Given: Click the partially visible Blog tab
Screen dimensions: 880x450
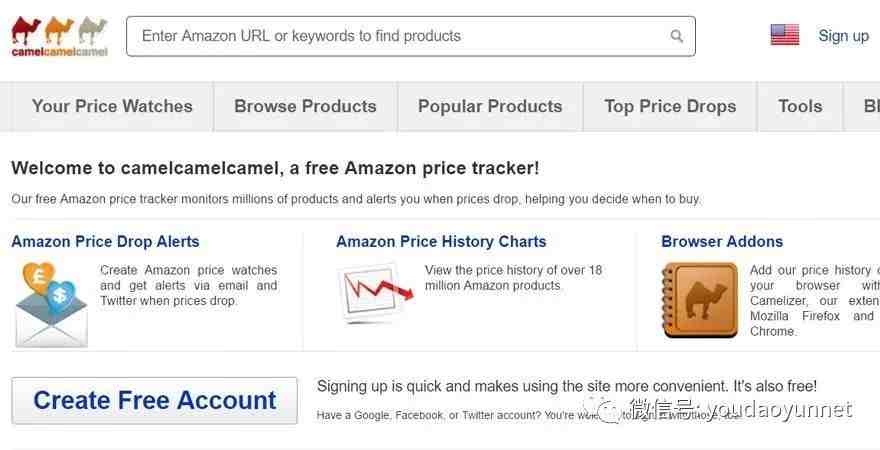Looking at the screenshot, I should click(864, 106).
